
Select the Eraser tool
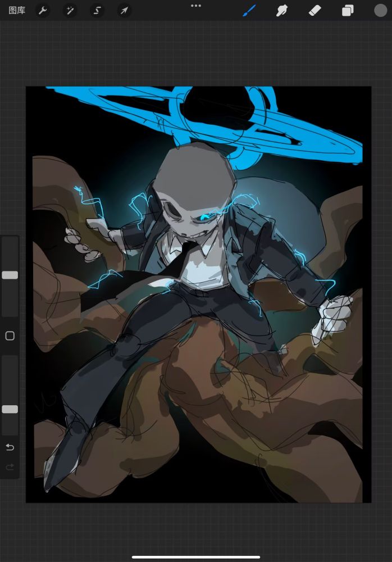pos(315,10)
